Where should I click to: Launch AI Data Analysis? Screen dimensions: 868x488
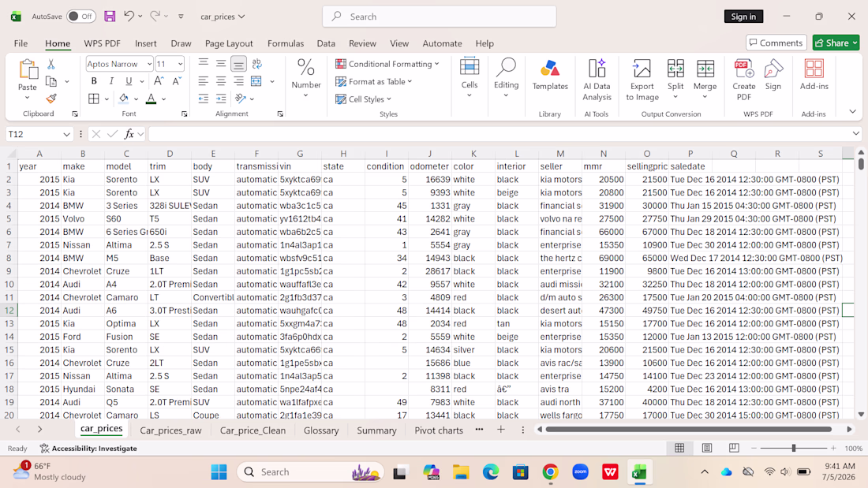[x=597, y=80]
